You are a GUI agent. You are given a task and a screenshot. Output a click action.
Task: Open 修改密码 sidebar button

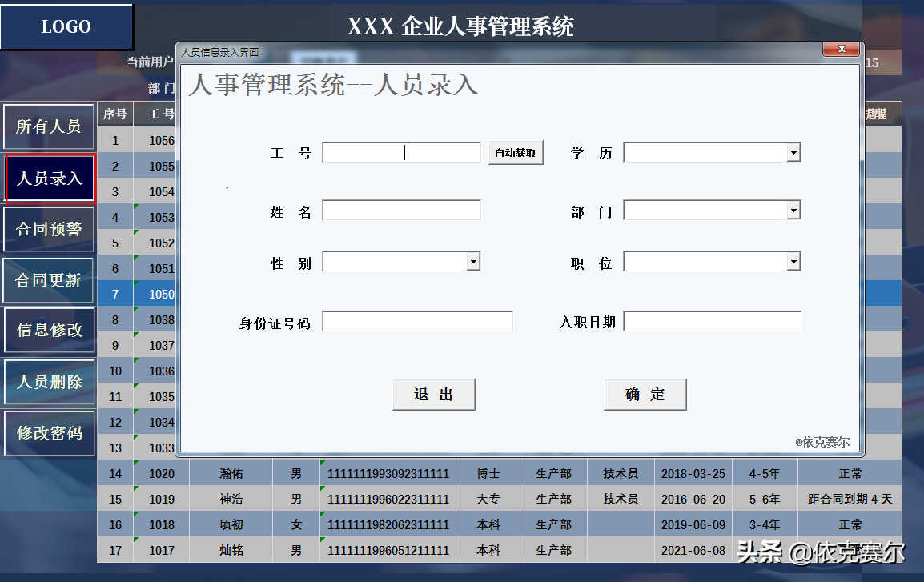tap(49, 434)
